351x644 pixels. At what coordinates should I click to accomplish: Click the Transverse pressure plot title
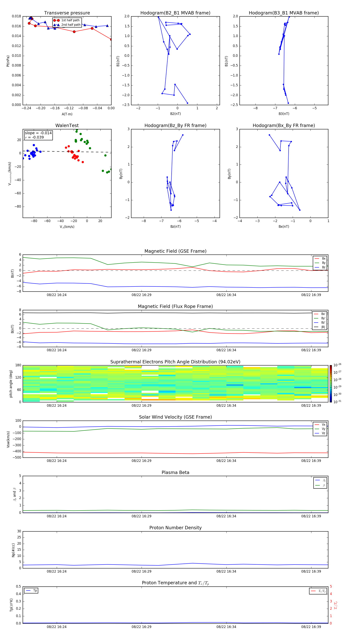pos(67,13)
